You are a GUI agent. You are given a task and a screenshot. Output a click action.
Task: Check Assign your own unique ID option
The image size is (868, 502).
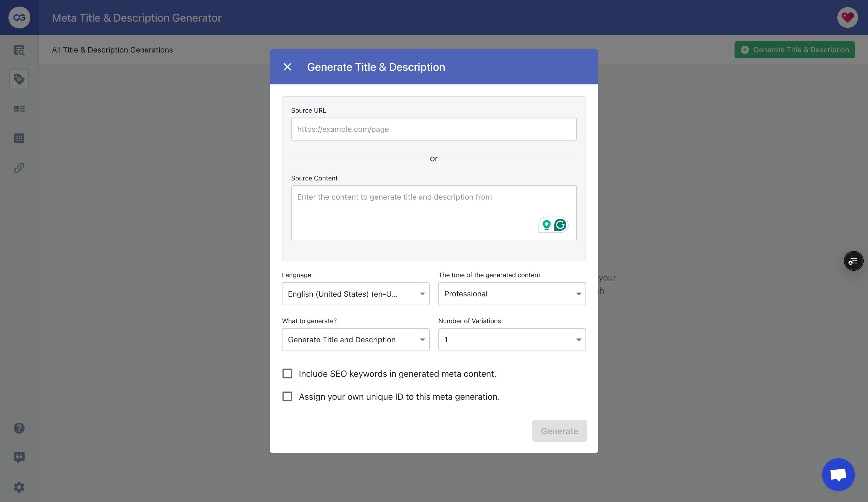(x=287, y=396)
